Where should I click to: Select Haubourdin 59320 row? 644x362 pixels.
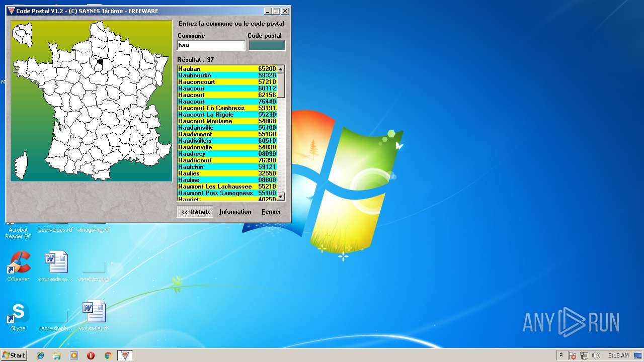tap(227, 75)
